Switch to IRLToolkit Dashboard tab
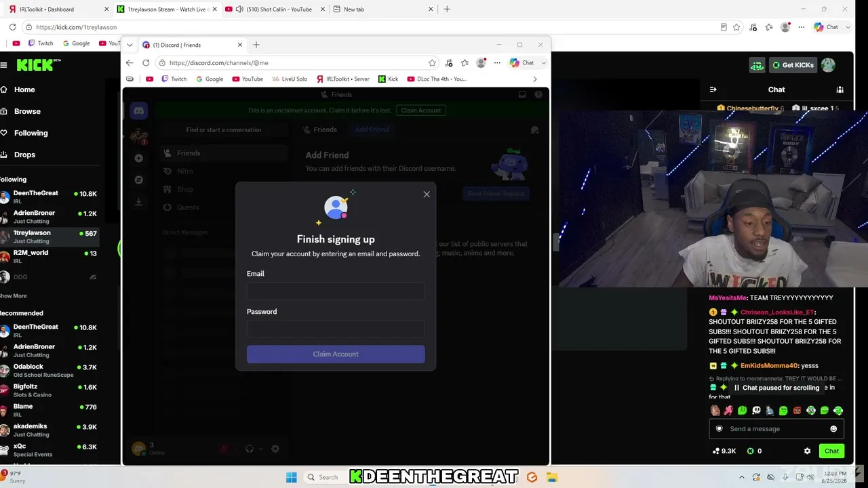Screen dimensions: 868x488 tap(58, 9)
